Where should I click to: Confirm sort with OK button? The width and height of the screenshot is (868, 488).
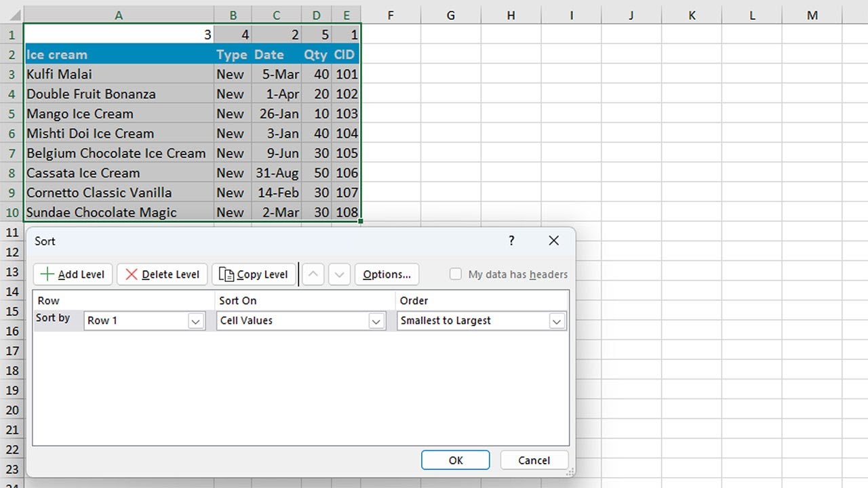pos(456,460)
